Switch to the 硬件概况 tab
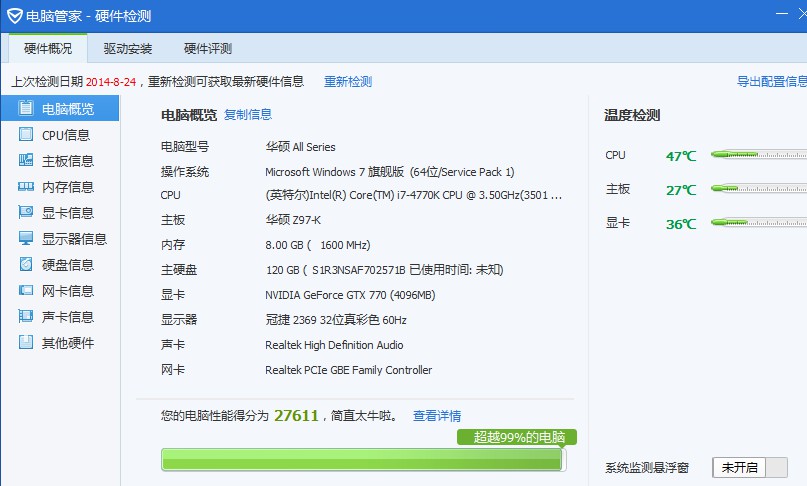Screen dimensions: 807x486 click(48, 48)
